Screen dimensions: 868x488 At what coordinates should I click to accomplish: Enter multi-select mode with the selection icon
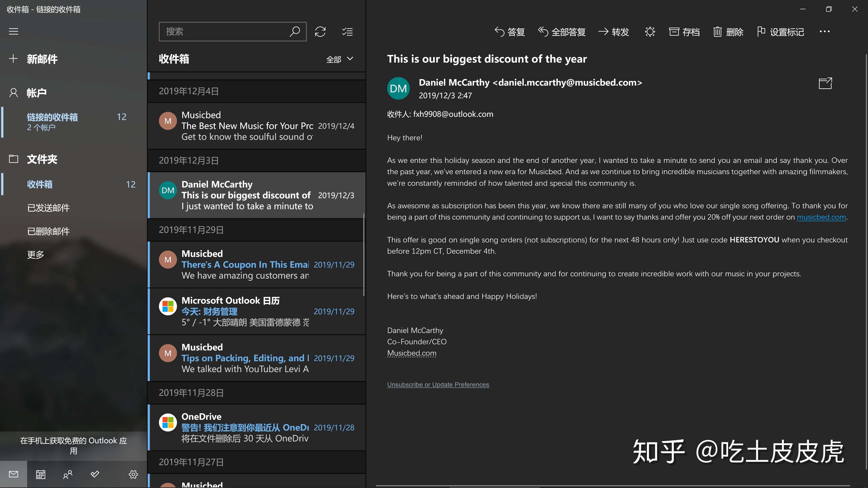coord(347,31)
